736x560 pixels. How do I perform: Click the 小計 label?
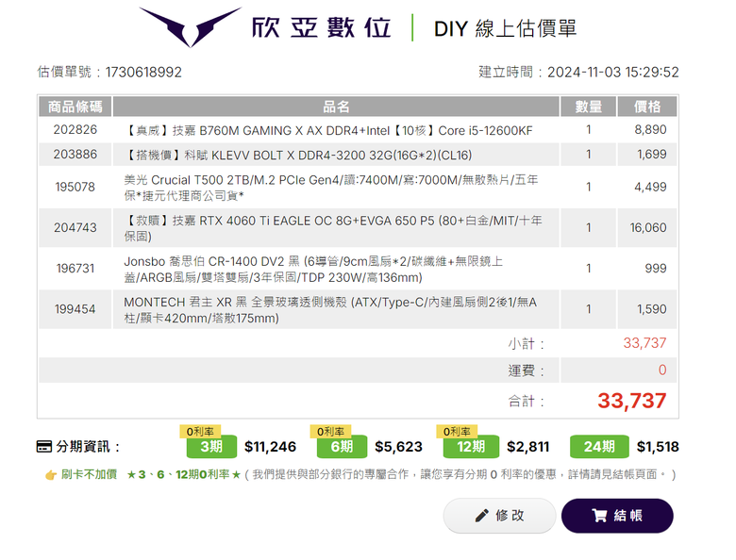coord(526,344)
